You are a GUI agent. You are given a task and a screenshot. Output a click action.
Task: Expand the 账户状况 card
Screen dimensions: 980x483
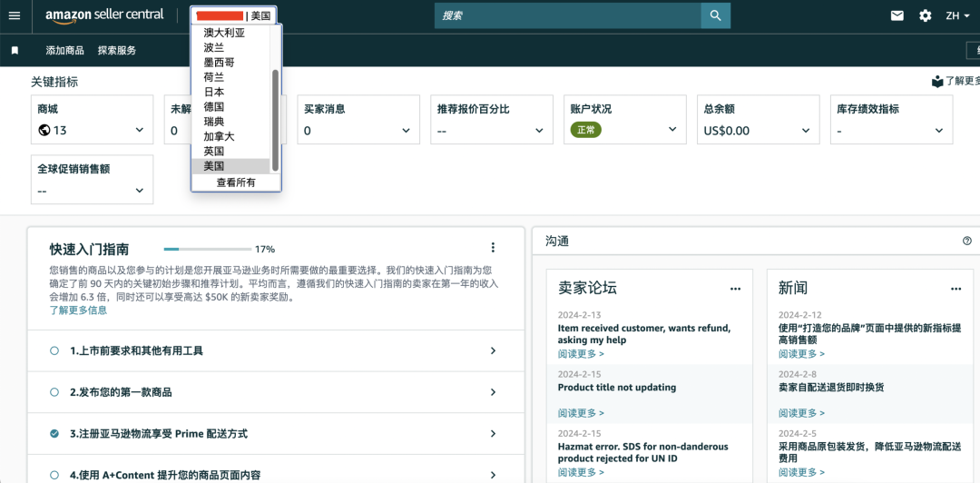(x=672, y=130)
